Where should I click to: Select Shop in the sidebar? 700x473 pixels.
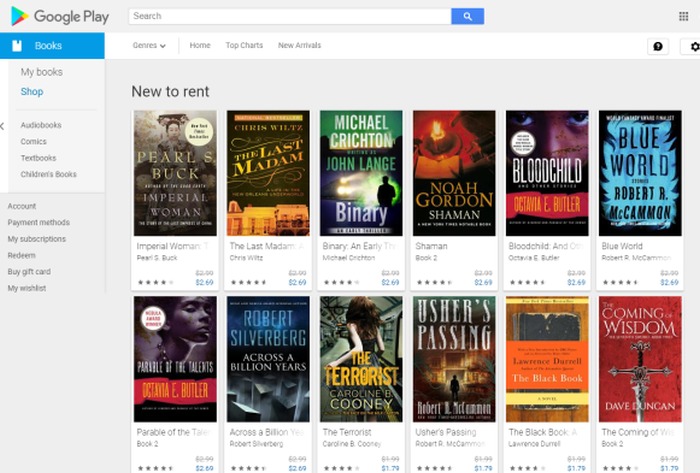point(32,91)
